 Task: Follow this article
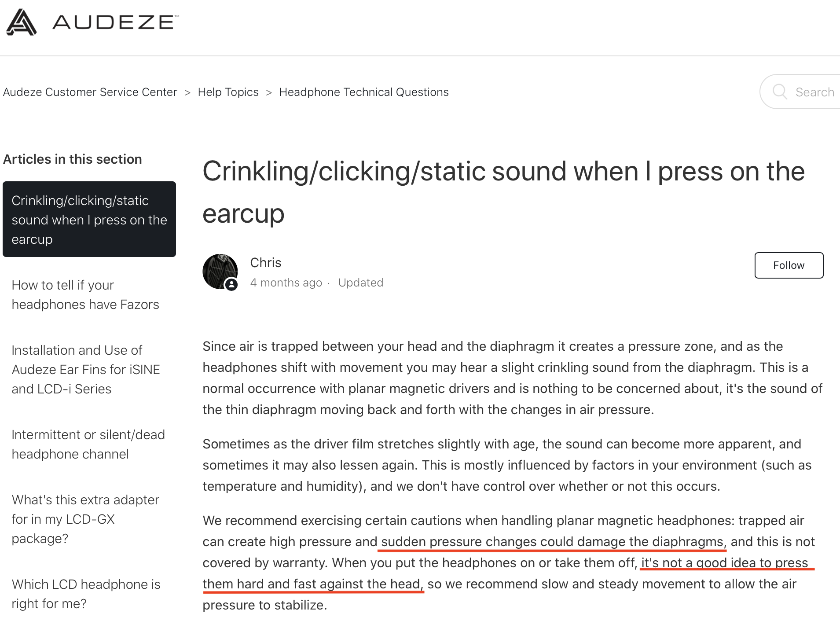coord(789,265)
